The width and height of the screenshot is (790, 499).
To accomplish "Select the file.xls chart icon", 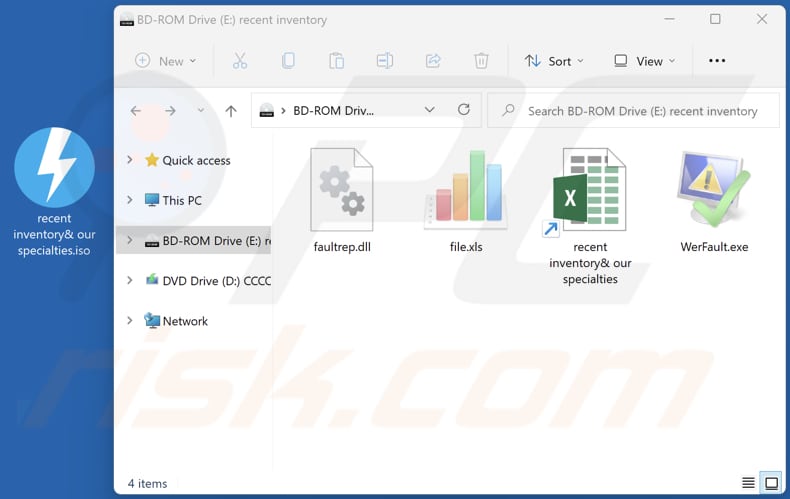I will 466,190.
